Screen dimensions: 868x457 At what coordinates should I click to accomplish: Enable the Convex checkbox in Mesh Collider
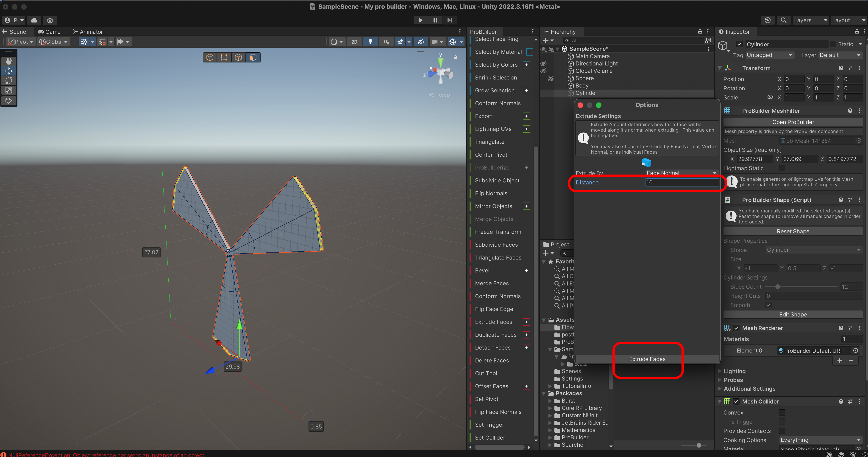(x=782, y=412)
